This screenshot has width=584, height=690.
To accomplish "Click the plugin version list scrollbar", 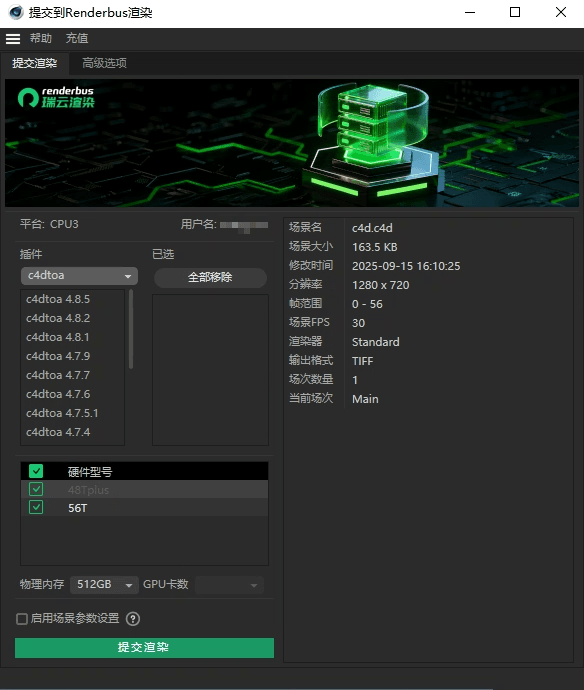I will (131, 329).
